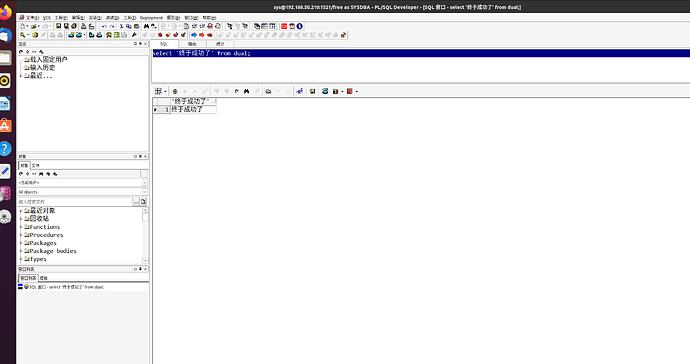Image resolution: width=690 pixels, height=364 pixels.
Task: Click the refresh icon in connection panel toolbar
Action: [21, 52]
